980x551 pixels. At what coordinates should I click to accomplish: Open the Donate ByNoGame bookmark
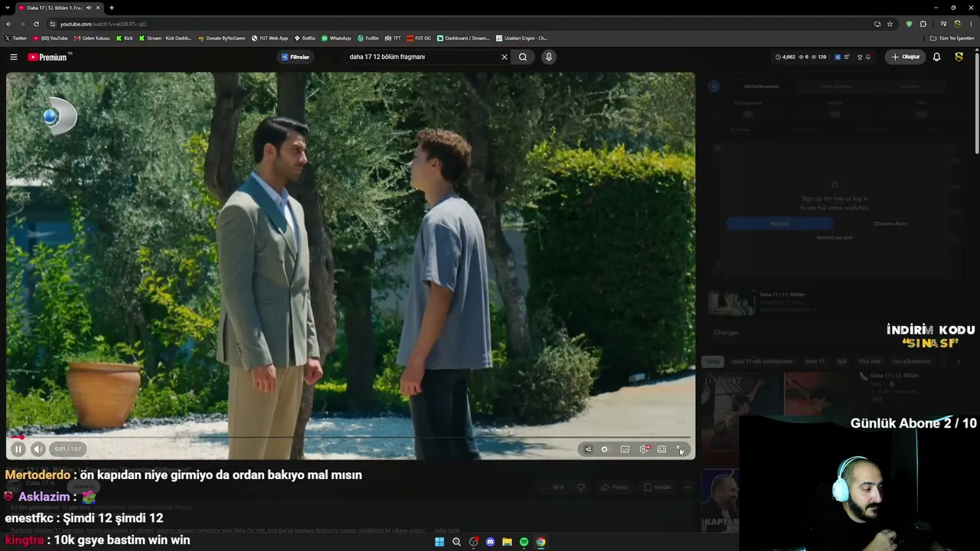pos(222,38)
